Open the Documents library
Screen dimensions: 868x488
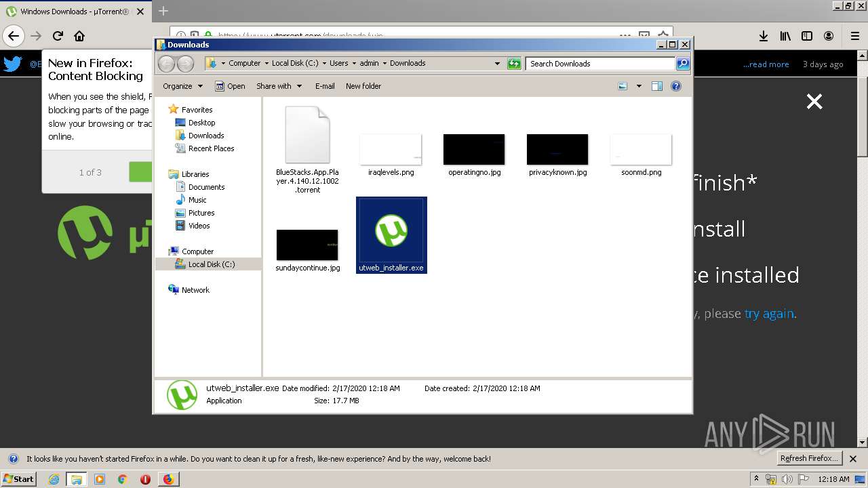(206, 187)
